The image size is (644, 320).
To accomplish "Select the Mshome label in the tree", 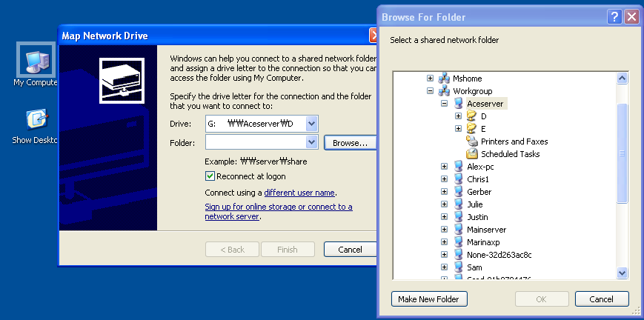I will [467, 78].
